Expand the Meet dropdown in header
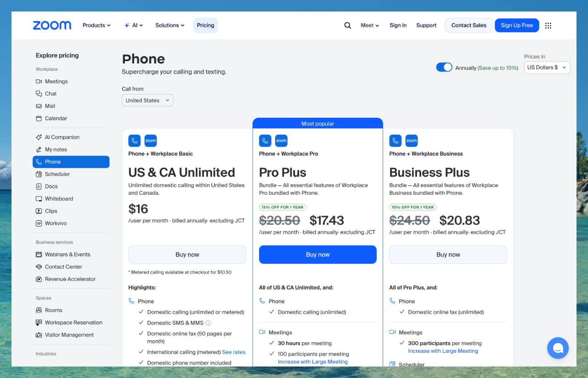 click(x=369, y=25)
